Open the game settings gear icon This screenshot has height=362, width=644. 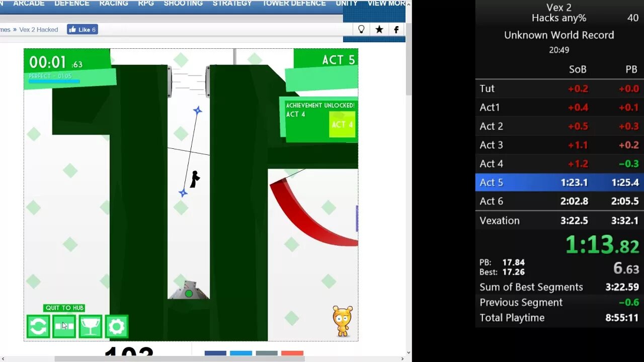pyautogui.click(x=116, y=326)
